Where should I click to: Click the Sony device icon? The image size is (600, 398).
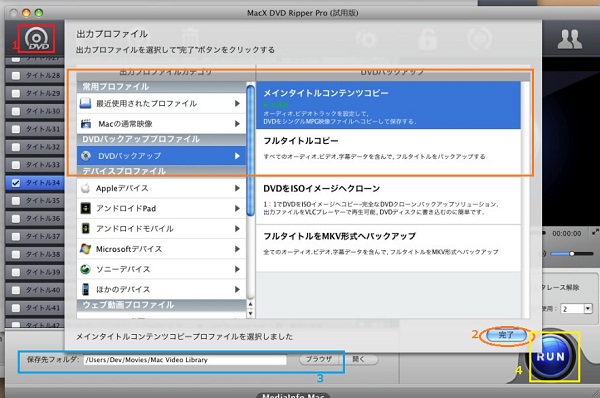click(x=85, y=269)
